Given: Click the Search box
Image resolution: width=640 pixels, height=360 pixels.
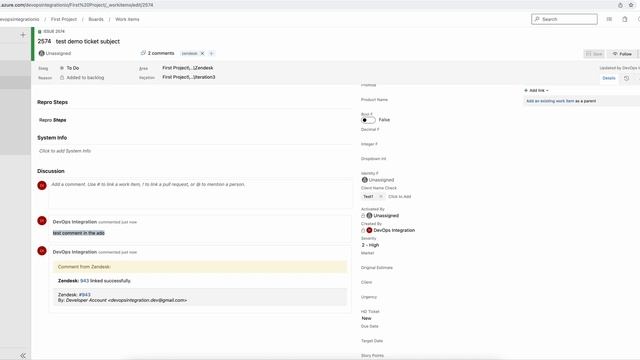Looking at the screenshot, I should click(x=564, y=19).
